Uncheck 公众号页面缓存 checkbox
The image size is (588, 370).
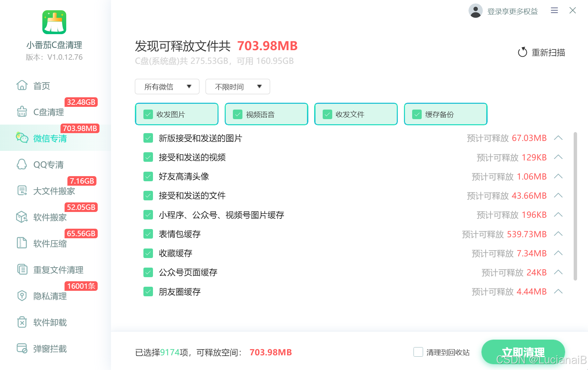point(148,272)
